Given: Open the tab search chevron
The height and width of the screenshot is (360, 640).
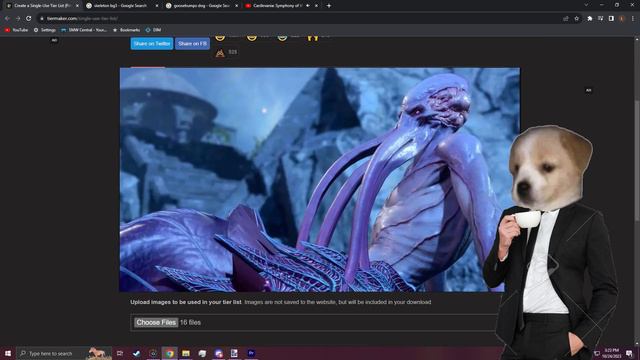Looking at the screenshot, I should click(x=586, y=5).
